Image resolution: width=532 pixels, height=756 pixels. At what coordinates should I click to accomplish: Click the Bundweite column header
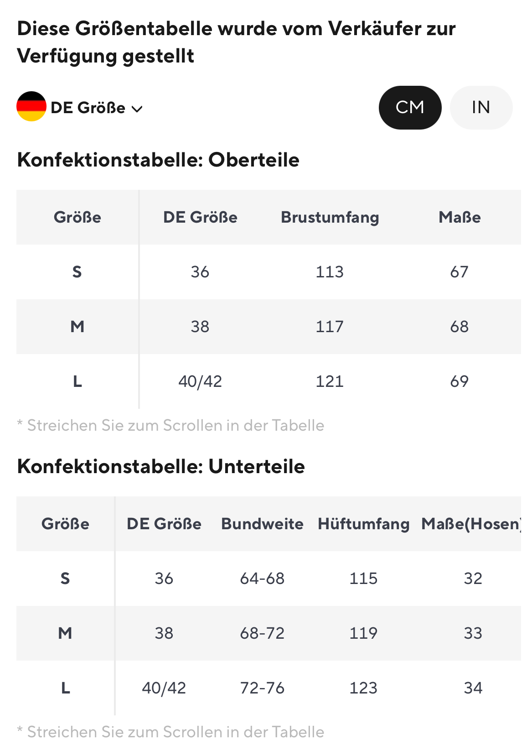pyautogui.click(x=262, y=524)
